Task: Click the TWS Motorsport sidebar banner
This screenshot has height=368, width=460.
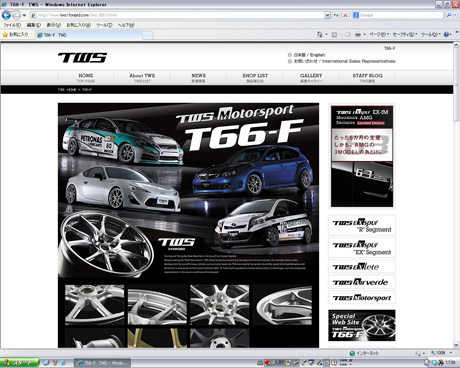Action: coord(362,297)
